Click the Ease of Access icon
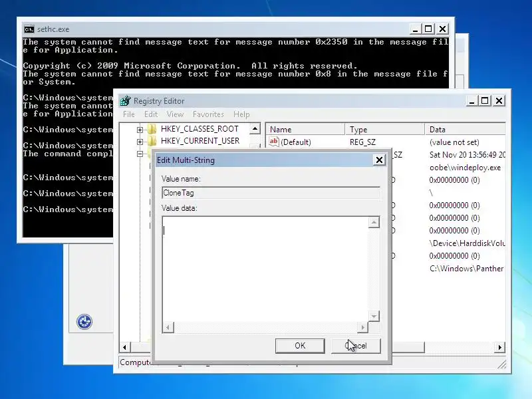Viewport: 532px width, 399px height. pos(84,321)
